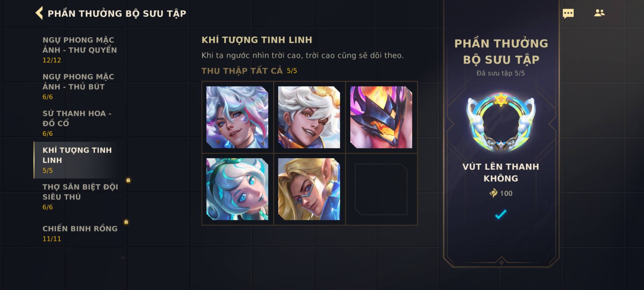The width and height of the screenshot is (644, 290).
Task: Click the Vút Lên Thanh Không border icon
Action: (x=501, y=122)
